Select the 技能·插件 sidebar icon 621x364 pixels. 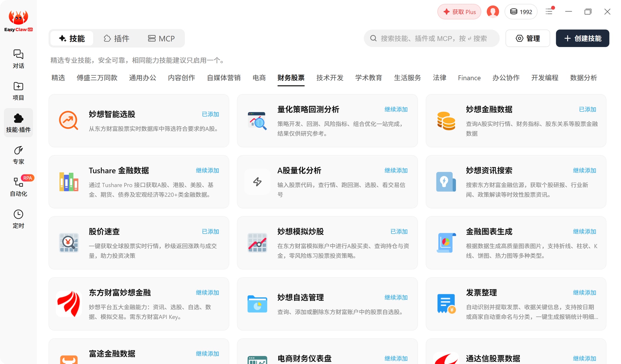pos(18,123)
